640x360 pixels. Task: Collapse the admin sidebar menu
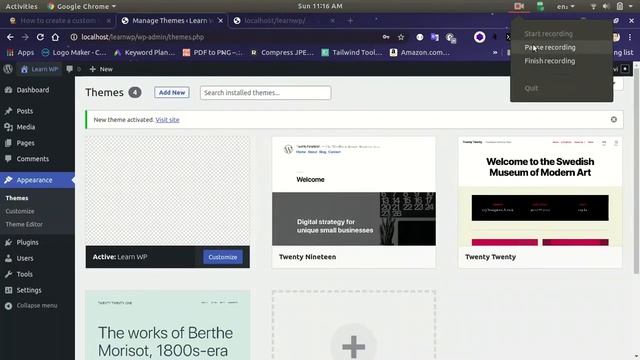pyautogui.click(x=31, y=306)
